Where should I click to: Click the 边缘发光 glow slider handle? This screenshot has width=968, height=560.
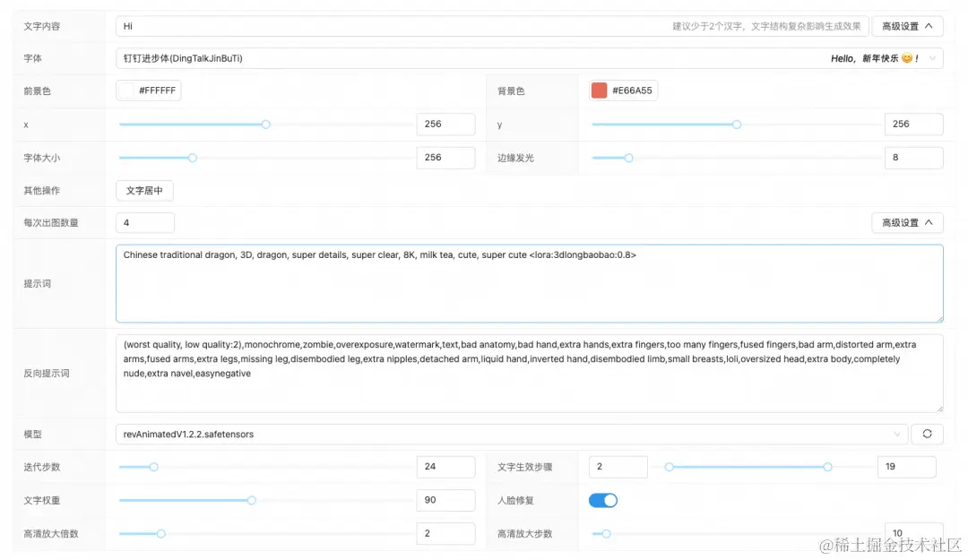point(628,158)
